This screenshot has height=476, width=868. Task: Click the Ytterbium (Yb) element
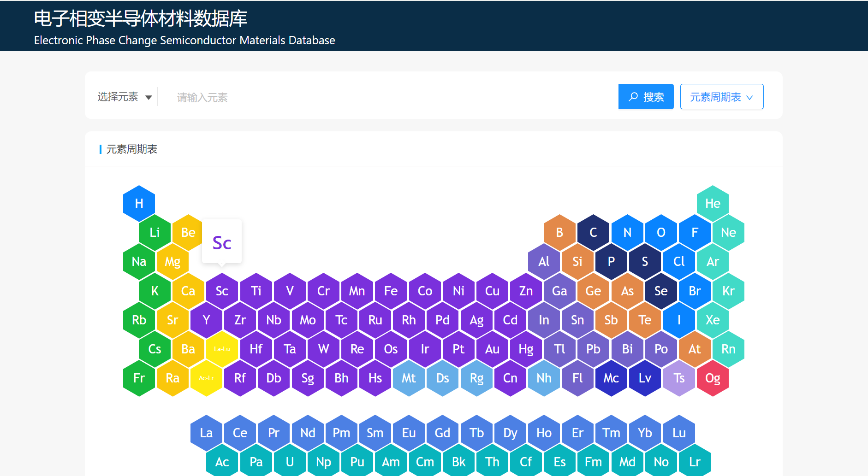coord(645,433)
